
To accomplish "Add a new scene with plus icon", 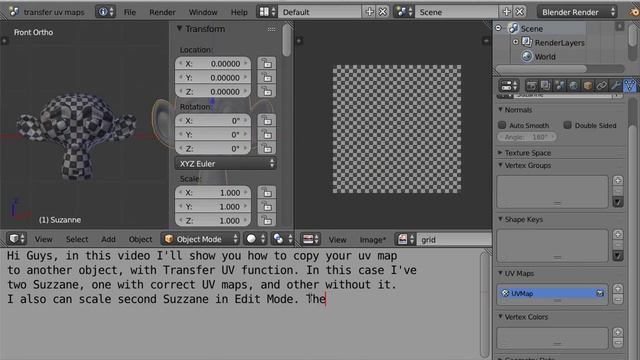I will 507,12.
